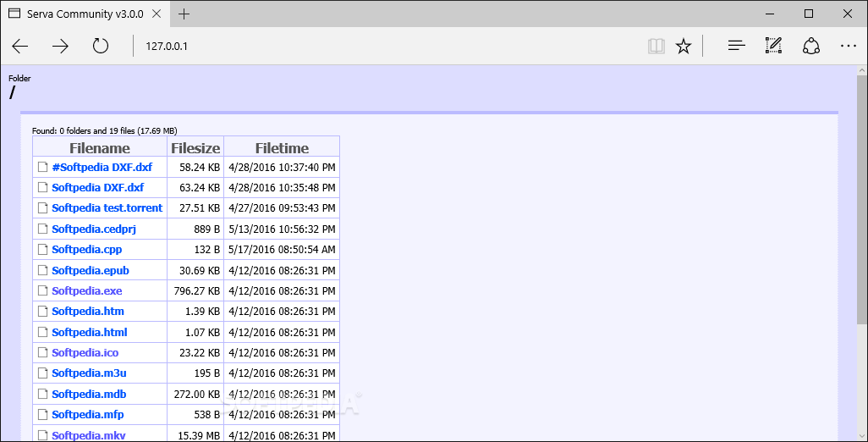Click the 5/13/2016 10:56:32 PM filetime
The height and width of the screenshot is (442, 868).
(282, 229)
